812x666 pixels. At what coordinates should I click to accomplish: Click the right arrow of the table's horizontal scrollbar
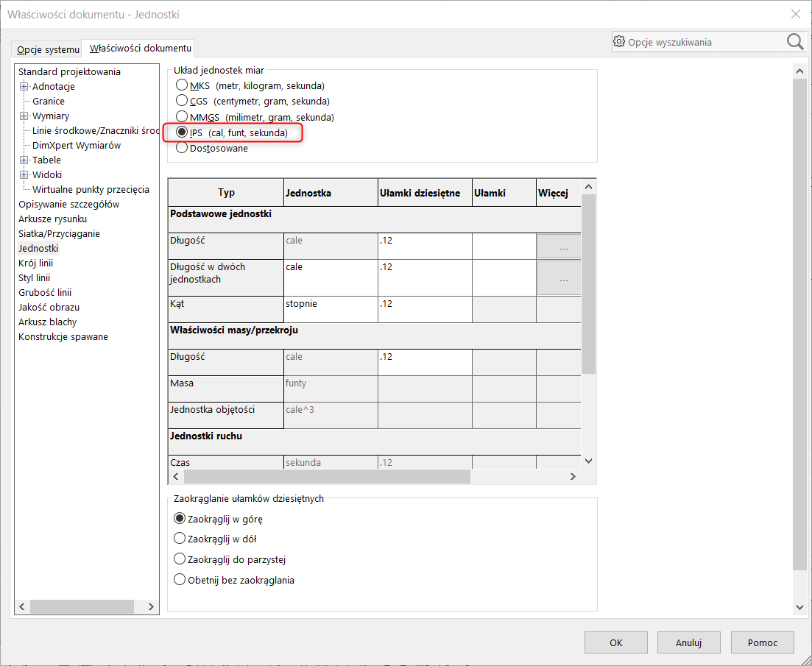point(573,476)
